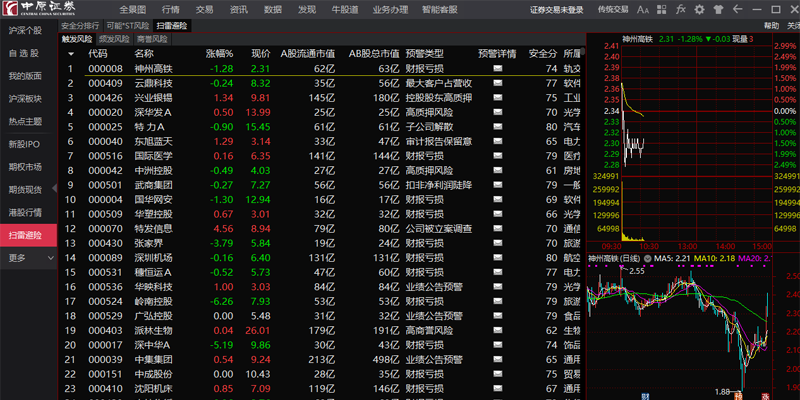Open the table column dropdown arrow
This screenshot has width=800, height=400.
pos(70,54)
